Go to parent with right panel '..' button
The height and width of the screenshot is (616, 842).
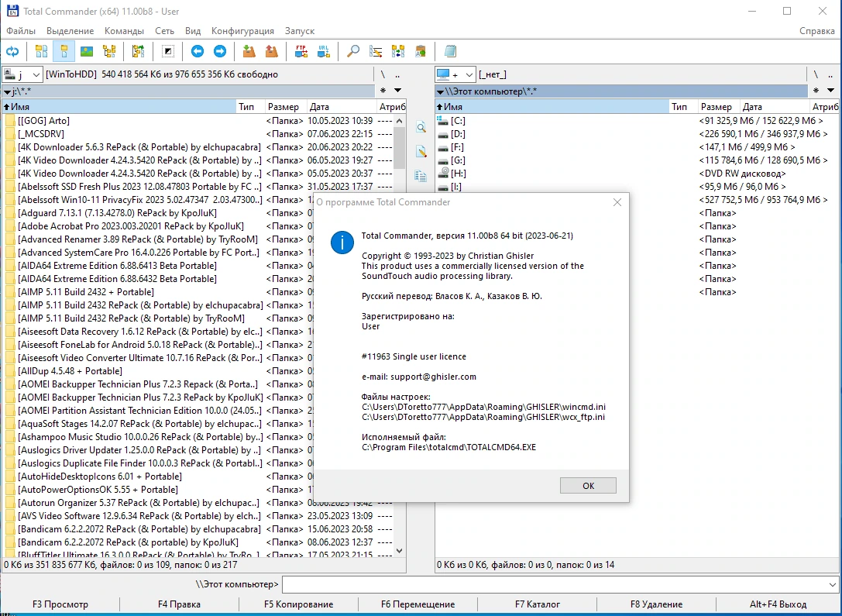pyautogui.click(x=830, y=74)
